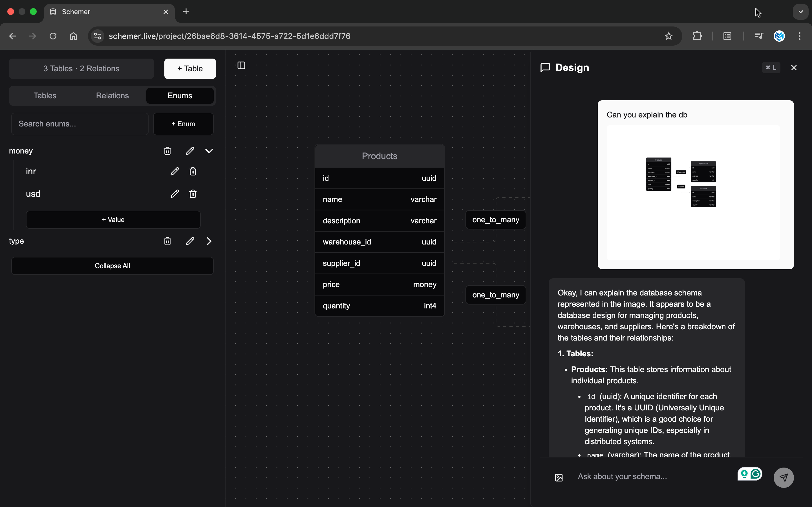Send the schema question message

tap(784, 477)
